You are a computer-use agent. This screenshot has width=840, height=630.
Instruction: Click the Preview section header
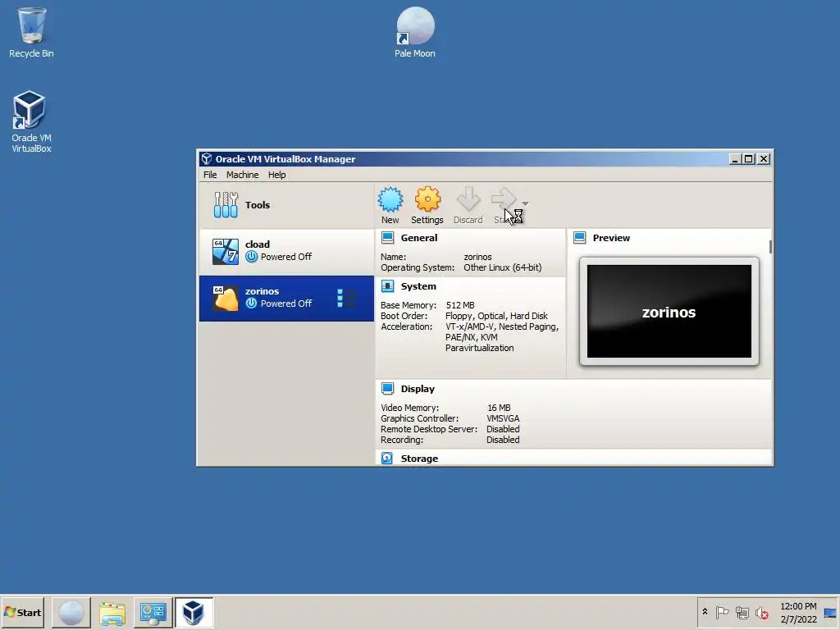pos(611,238)
